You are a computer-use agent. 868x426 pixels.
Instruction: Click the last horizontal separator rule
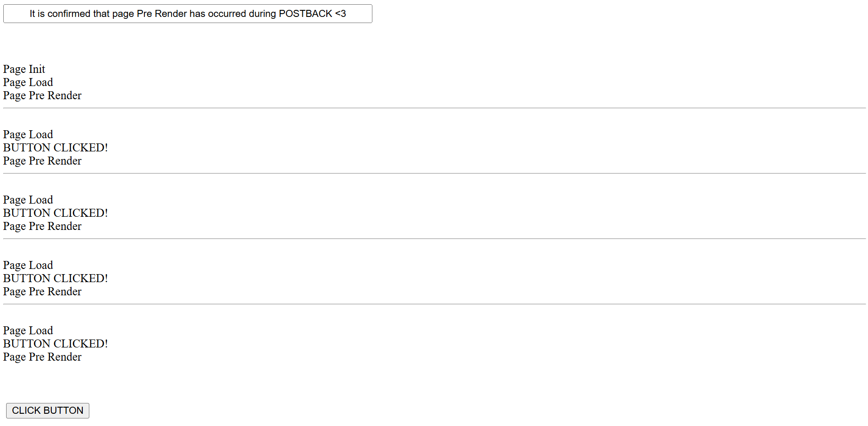(434, 304)
